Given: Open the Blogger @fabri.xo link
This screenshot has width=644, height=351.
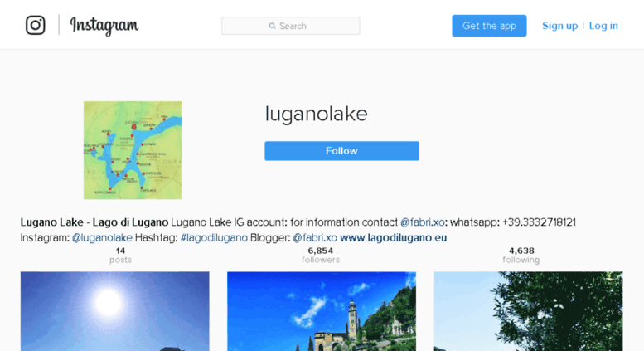Looking at the screenshot, I should [315, 238].
